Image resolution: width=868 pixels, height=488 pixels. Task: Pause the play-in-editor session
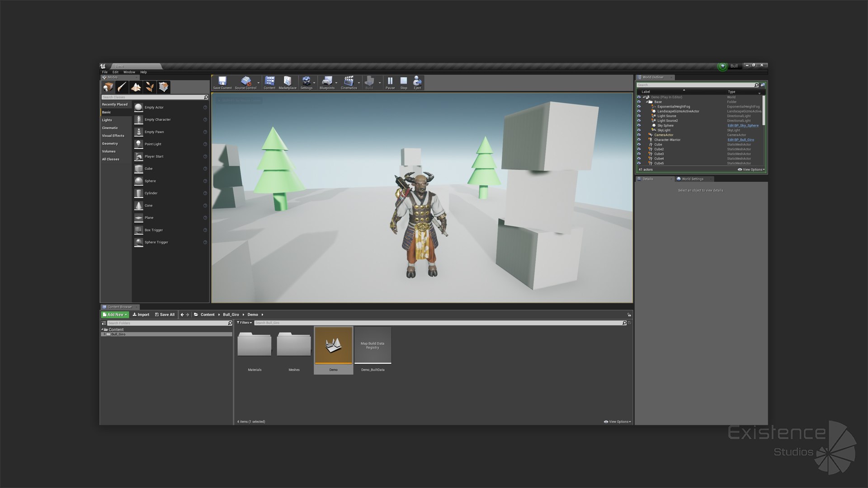click(x=390, y=82)
